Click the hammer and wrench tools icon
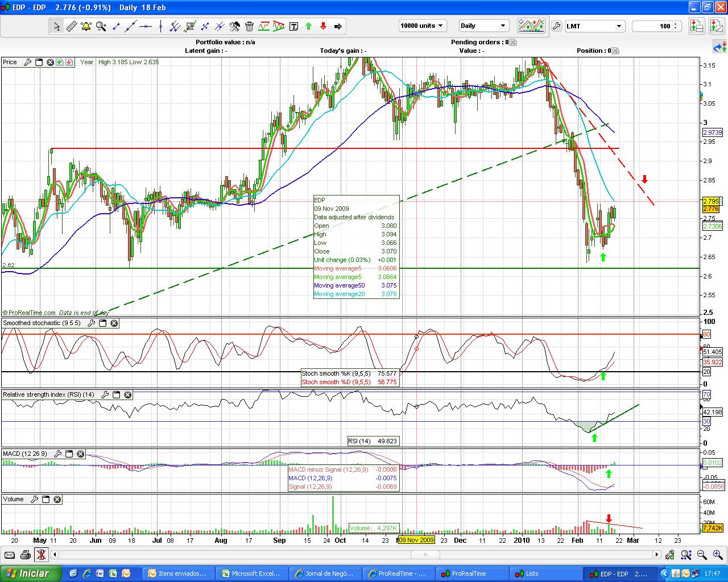Screen dimensions: 728x582 pyautogui.click(x=234, y=26)
